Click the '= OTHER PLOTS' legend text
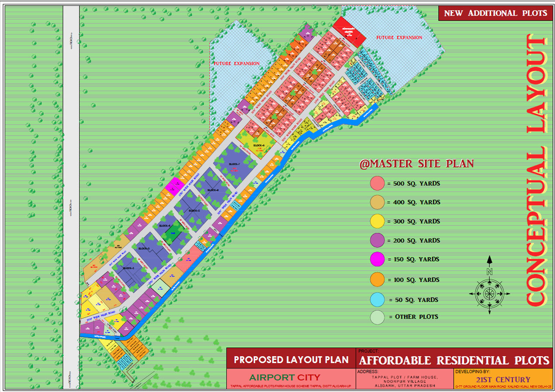 coord(413,317)
